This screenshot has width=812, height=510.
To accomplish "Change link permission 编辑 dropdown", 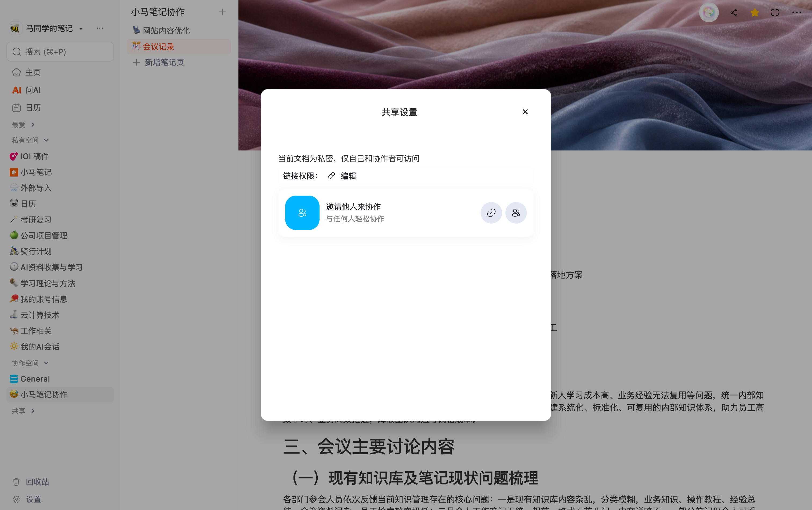I will [342, 176].
